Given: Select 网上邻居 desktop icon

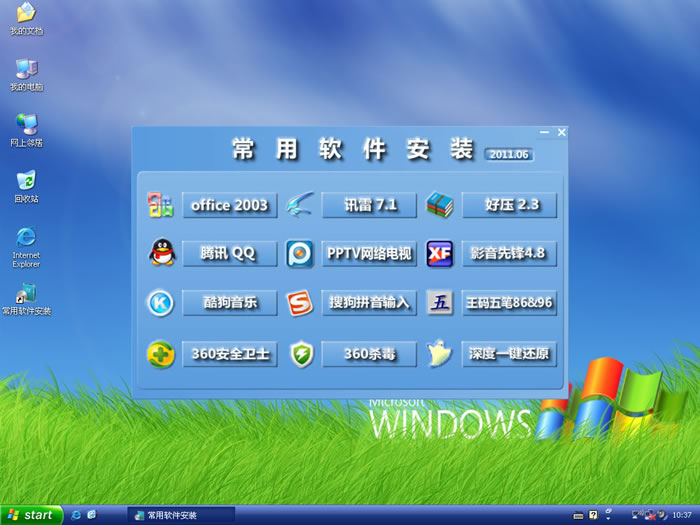Looking at the screenshot, I should [26, 130].
